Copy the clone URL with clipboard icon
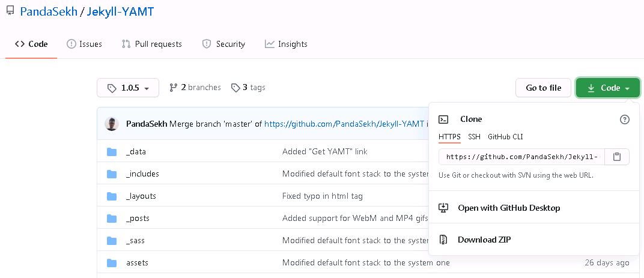This screenshot has width=644, height=278. [x=616, y=157]
